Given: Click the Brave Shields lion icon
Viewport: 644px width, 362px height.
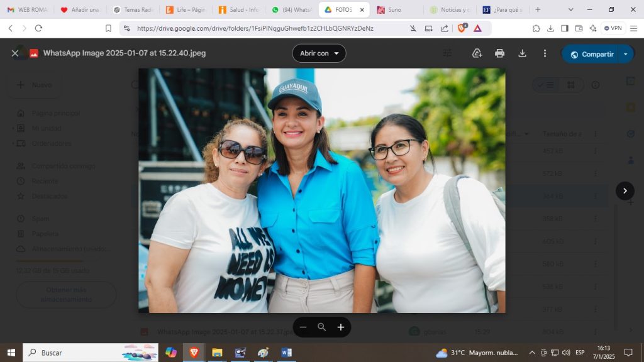Looking at the screenshot, I should (x=462, y=28).
